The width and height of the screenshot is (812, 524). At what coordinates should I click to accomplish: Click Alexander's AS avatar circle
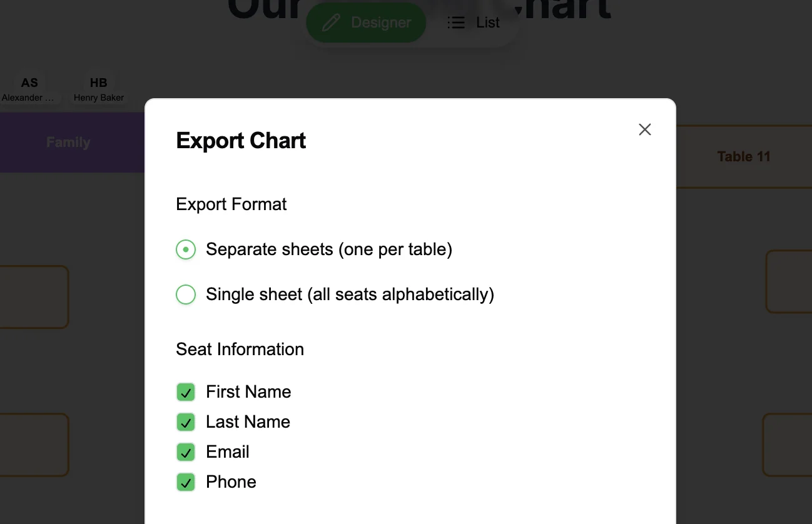pyautogui.click(x=29, y=82)
